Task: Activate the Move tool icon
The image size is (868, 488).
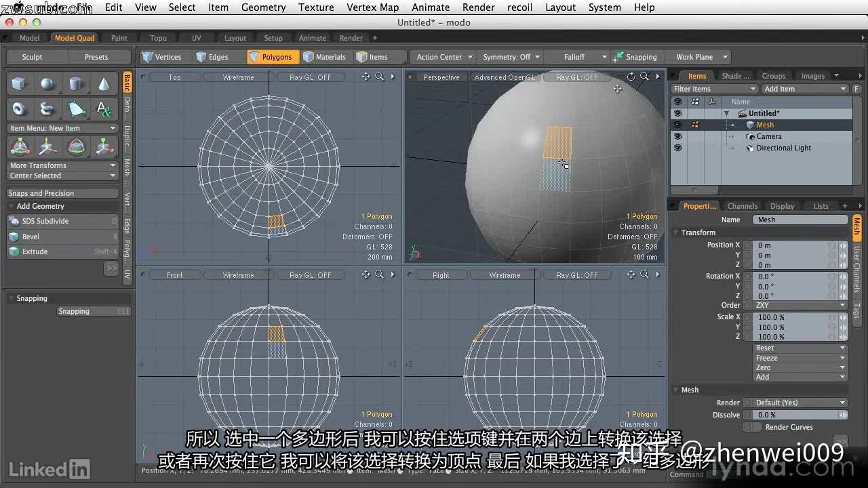Action: pyautogui.click(x=47, y=146)
